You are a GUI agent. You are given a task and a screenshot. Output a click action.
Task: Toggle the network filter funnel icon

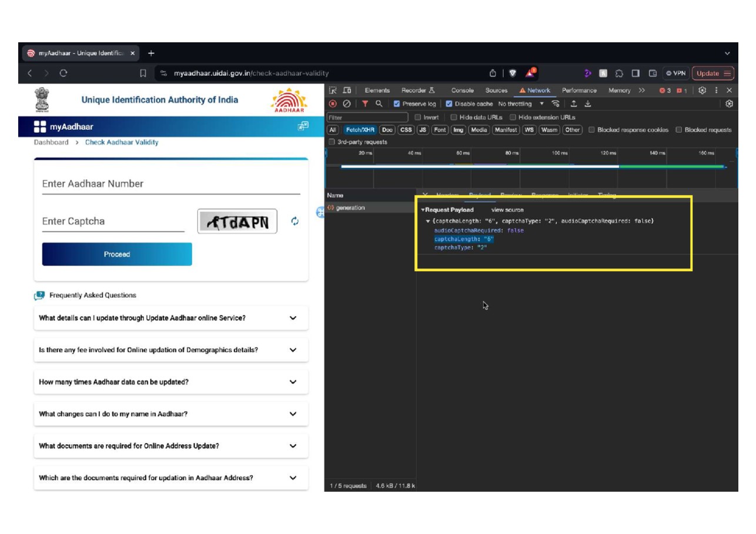pos(365,104)
